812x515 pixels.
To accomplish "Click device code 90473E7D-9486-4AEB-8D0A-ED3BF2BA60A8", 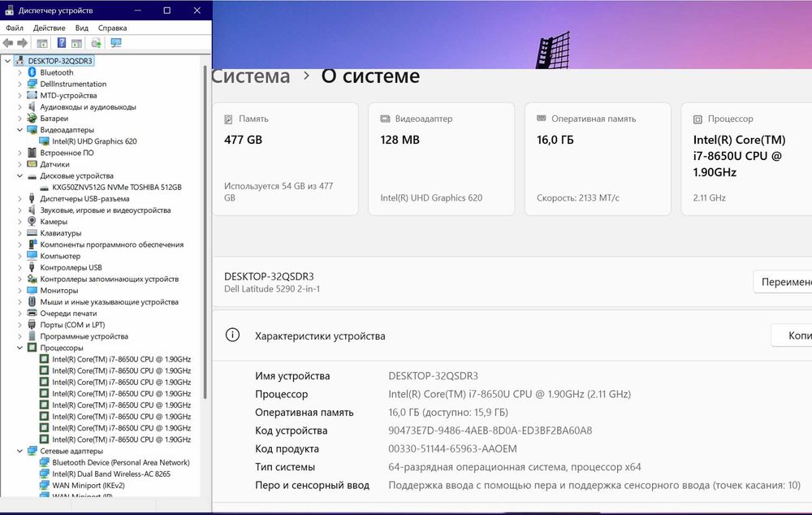I will pyautogui.click(x=490, y=431).
